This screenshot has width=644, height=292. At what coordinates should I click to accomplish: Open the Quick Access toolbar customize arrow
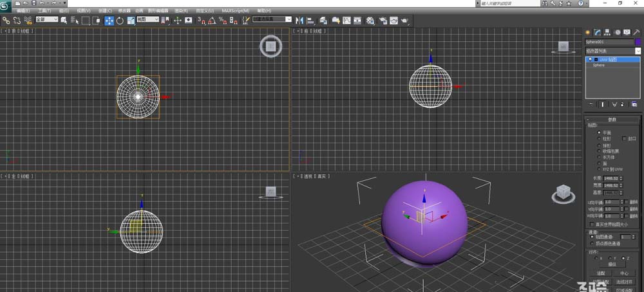click(65, 3)
